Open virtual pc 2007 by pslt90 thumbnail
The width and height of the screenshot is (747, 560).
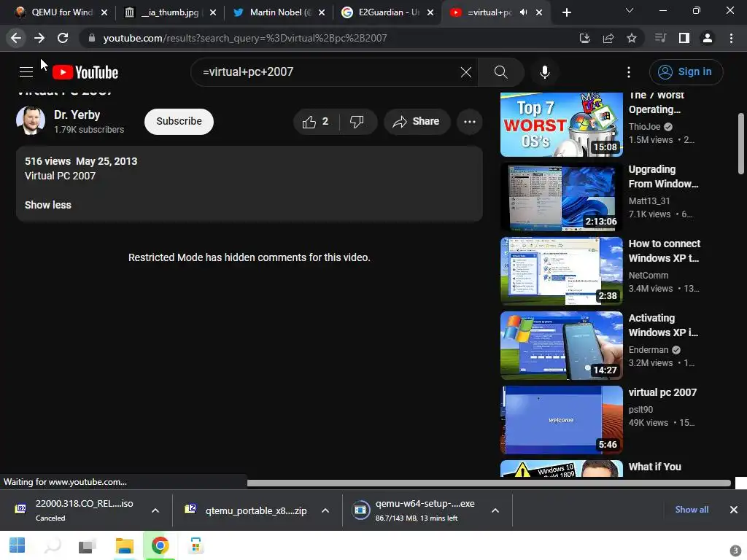coord(561,420)
